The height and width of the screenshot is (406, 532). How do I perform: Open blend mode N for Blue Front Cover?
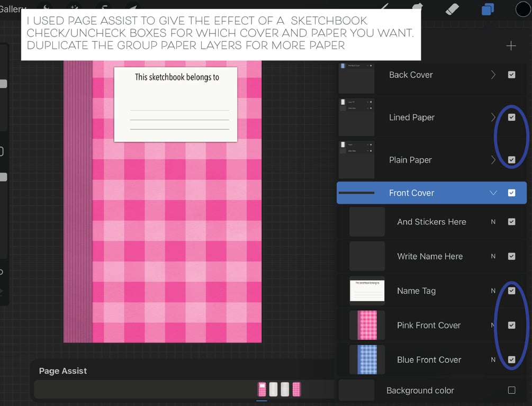click(493, 359)
